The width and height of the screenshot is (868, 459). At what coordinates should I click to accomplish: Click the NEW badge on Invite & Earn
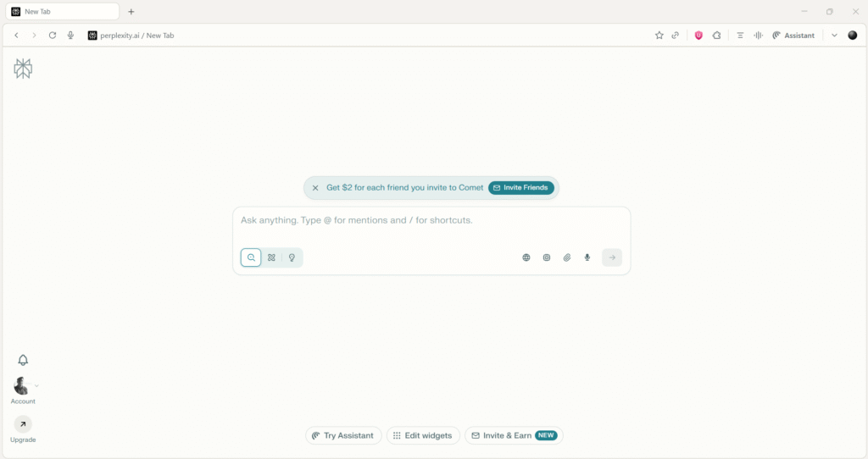[x=546, y=435]
